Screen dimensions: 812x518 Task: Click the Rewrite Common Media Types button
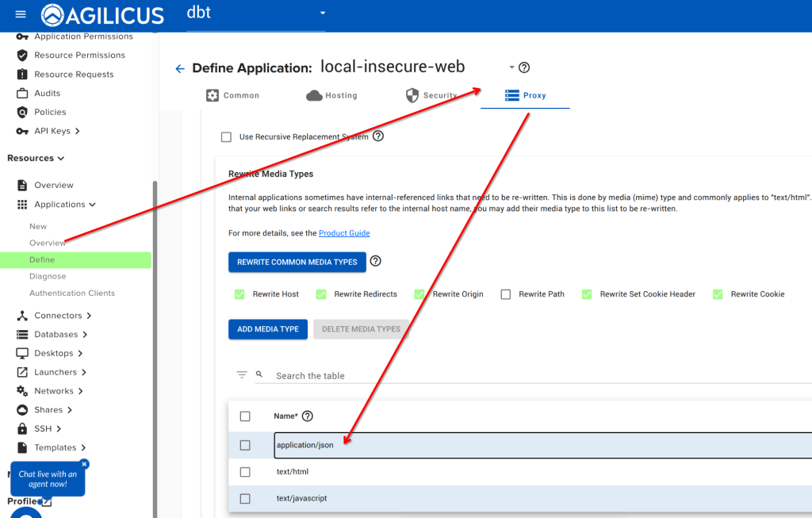pyautogui.click(x=297, y=262)
